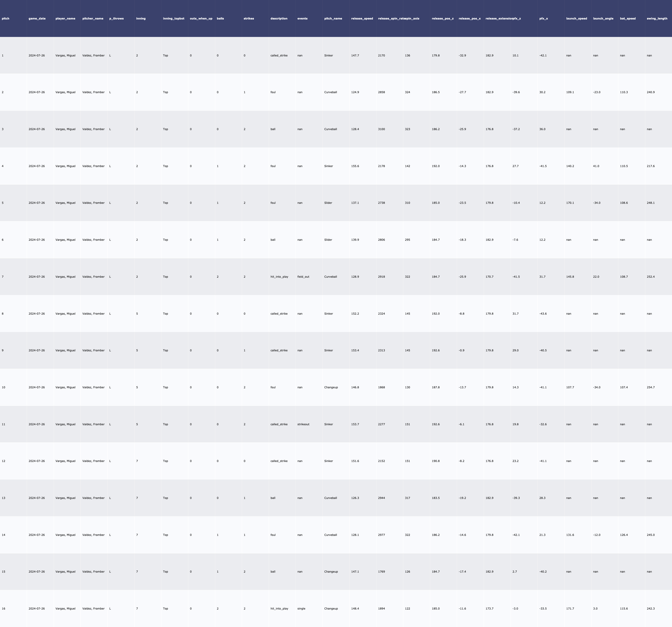672x627 pixels.
Task: Select spin rate value 3100
Action: tap(381, 129)
